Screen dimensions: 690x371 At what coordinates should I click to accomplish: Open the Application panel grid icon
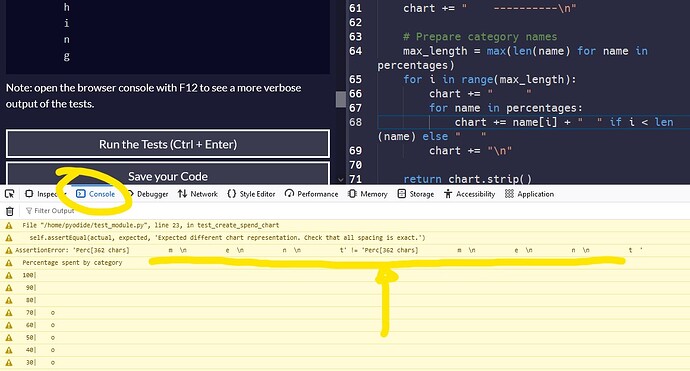[x=509, y=194]
